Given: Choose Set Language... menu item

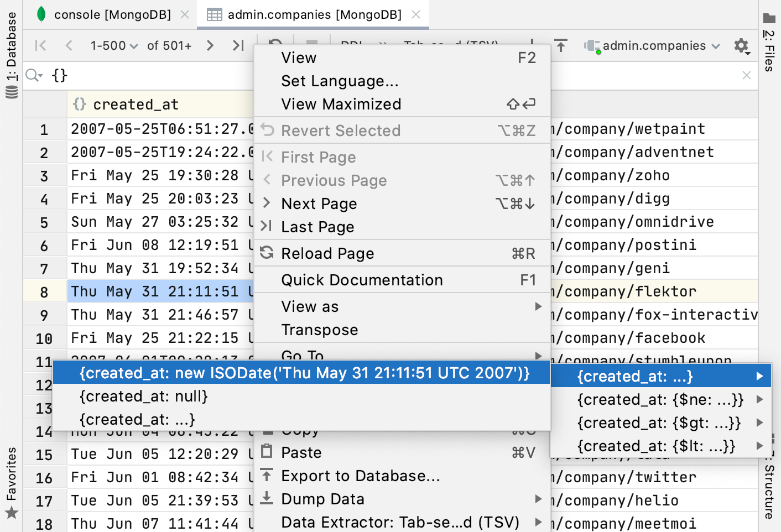Looking at the screenshot, I should coord(402,81).
